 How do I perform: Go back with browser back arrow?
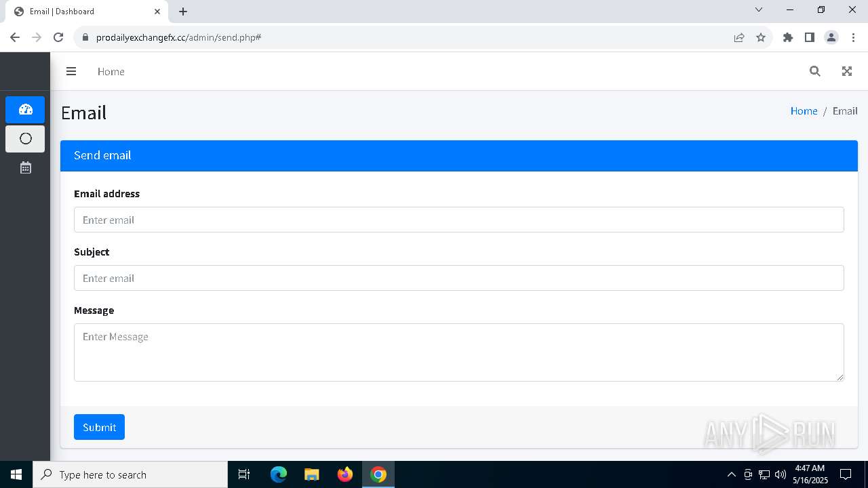coord(15,37)
